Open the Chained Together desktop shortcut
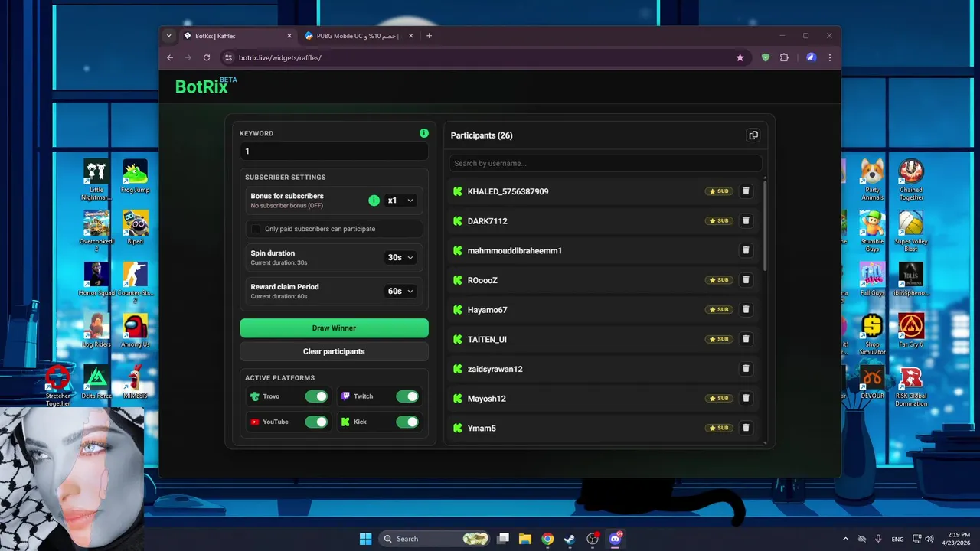Image resolution: width=980 pixels, height=551 pixels. click(x=911, y=180)
